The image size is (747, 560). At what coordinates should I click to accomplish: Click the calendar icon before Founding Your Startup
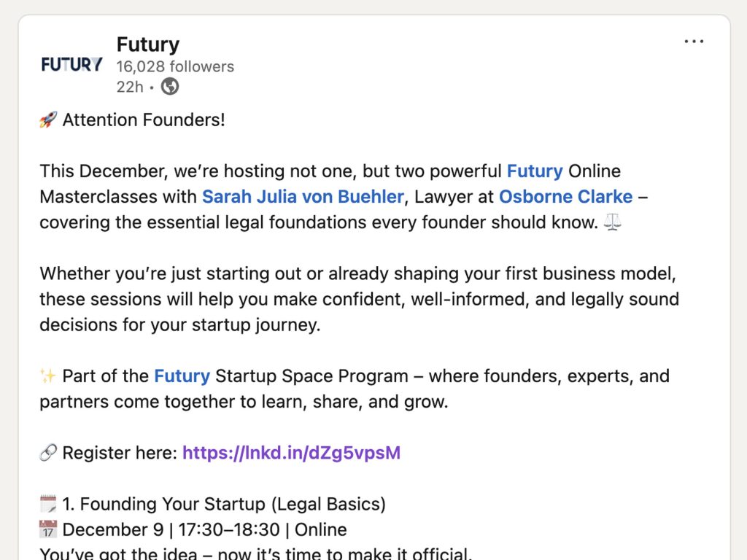click(x=47, y=503)
